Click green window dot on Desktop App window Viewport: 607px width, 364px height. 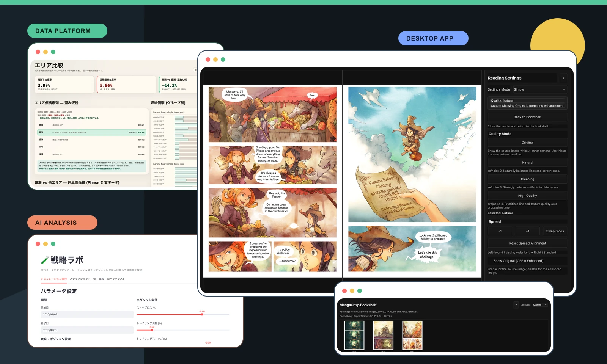[x=223, y=60]
